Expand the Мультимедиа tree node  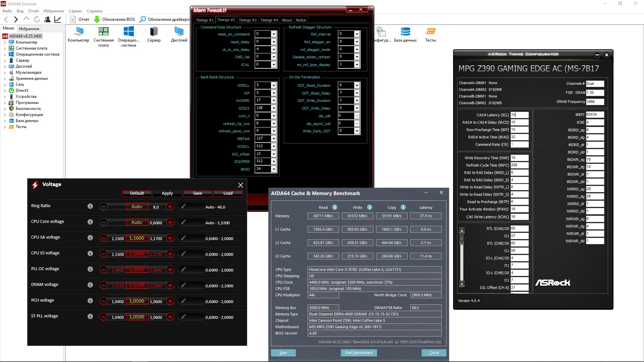point(5,72)
